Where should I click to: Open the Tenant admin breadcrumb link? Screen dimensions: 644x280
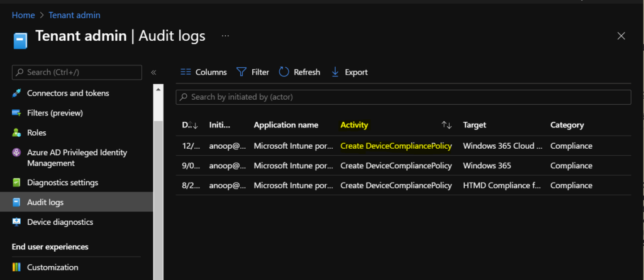coord(74,15)
